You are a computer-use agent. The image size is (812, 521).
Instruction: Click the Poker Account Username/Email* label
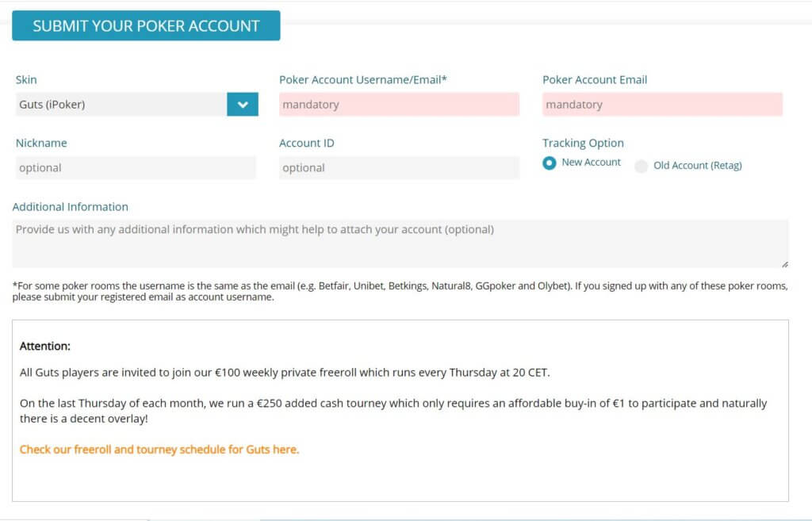pyautogui.click(x=363, y=80)
